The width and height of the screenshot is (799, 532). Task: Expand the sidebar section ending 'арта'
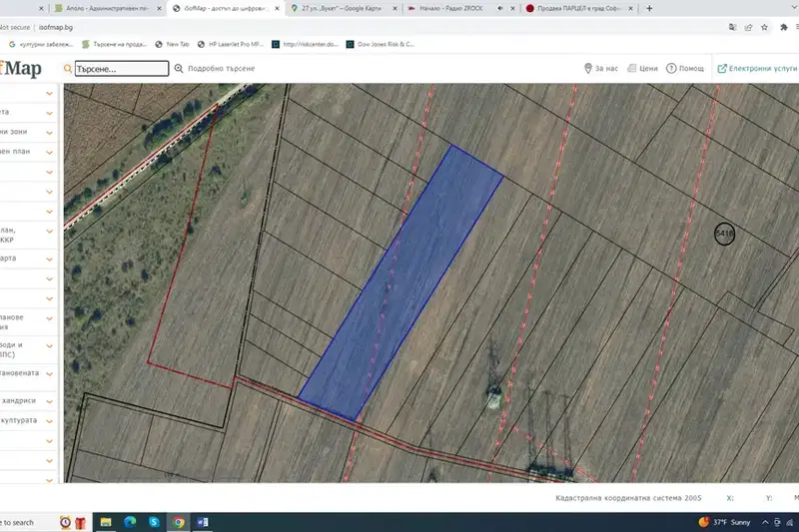pos(49,260)
